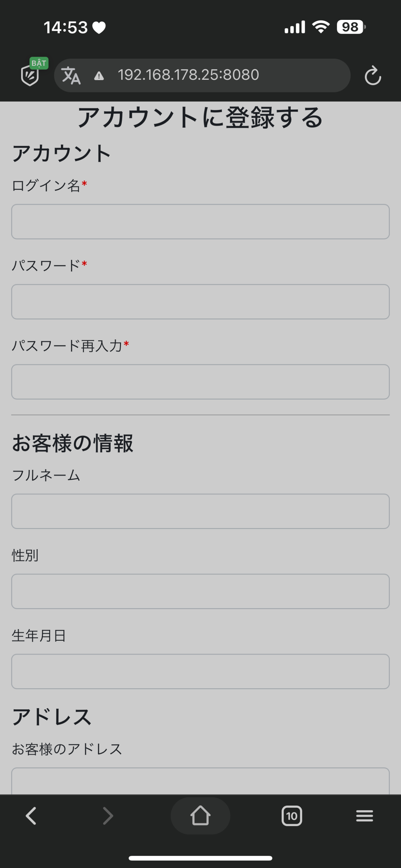Focus the パスワード input field
Viewport: 401px width, 868px height.
200,302
